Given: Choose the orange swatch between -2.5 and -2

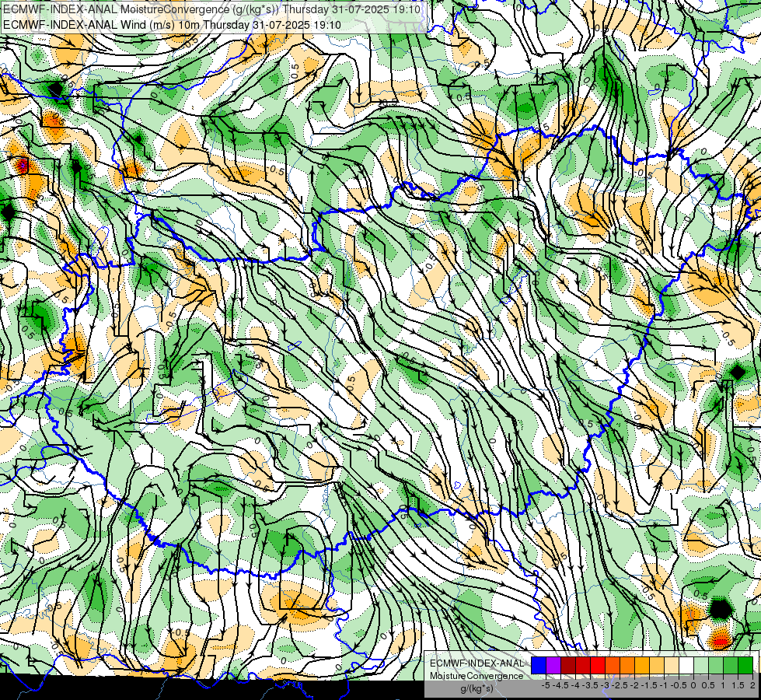Looking at the screenshot, I should coord(627,665).
